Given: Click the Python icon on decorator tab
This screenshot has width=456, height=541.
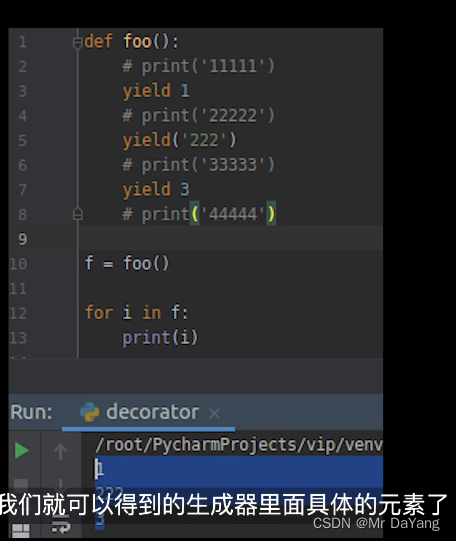Looking at the screenshot, I should [x=89, y=412].
